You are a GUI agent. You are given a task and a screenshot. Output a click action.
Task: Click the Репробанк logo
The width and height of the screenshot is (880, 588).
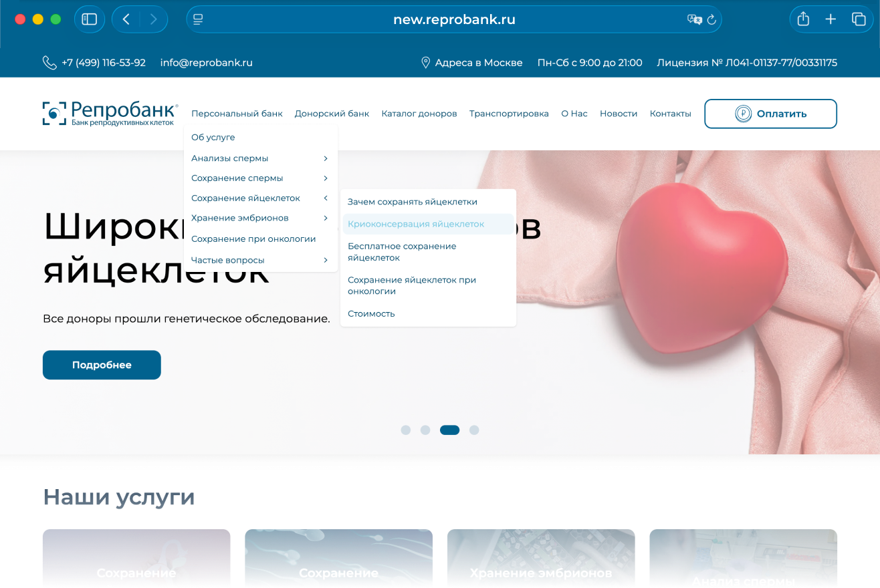(x=110, y=114)
